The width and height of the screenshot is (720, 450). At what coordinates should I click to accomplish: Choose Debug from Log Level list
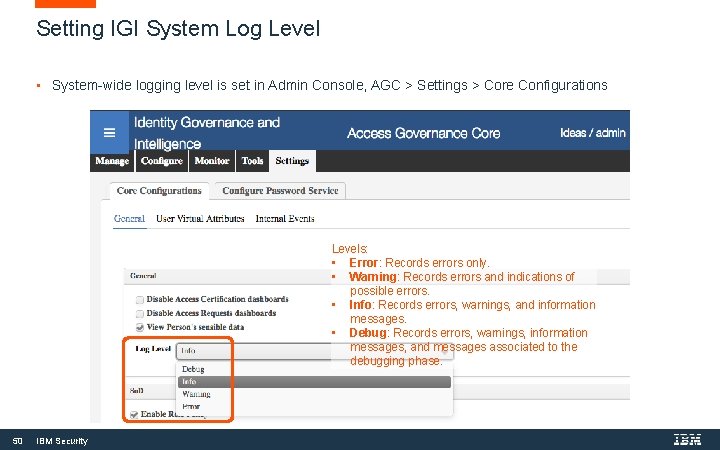pos(315,369)
